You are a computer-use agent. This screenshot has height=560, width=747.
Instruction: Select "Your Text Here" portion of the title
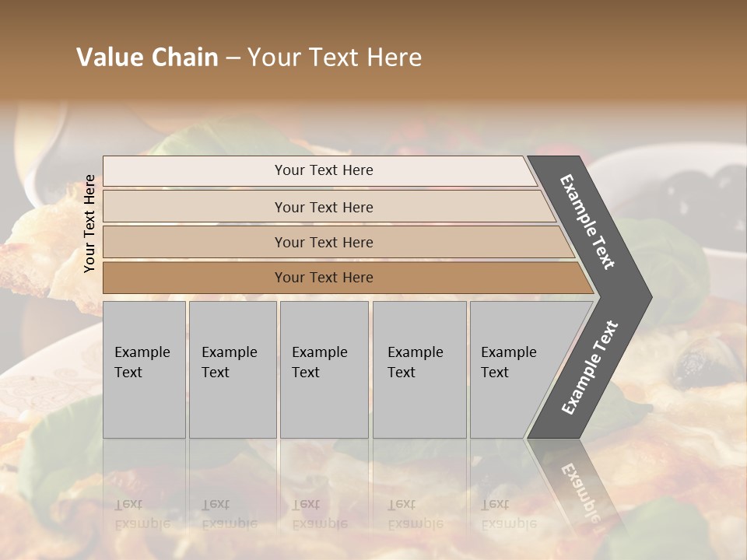pos(335,58)
